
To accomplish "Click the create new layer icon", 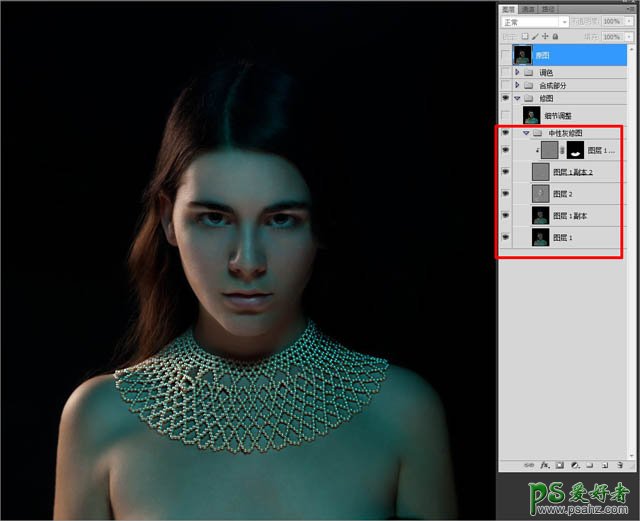I will (605, 465).
